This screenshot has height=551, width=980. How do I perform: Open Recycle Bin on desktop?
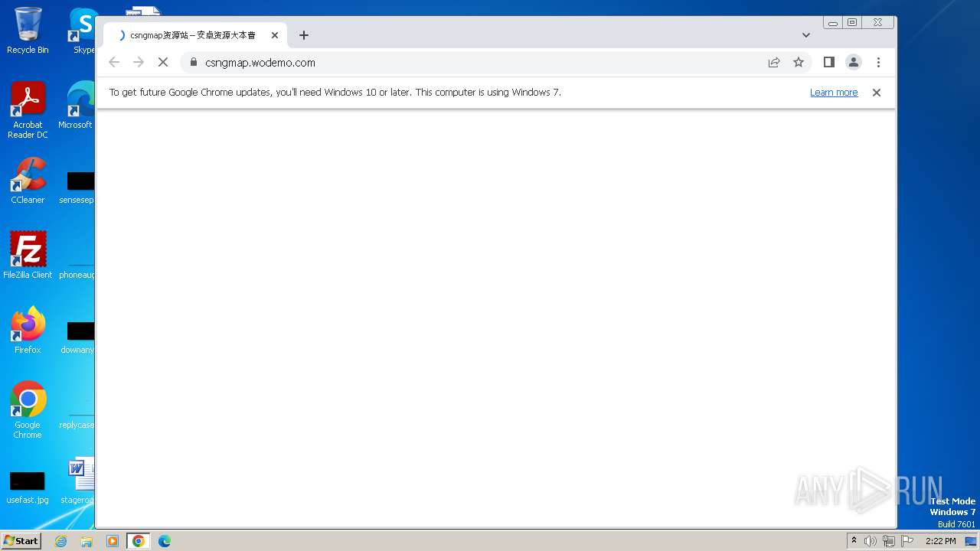click(x=28, y=31)
